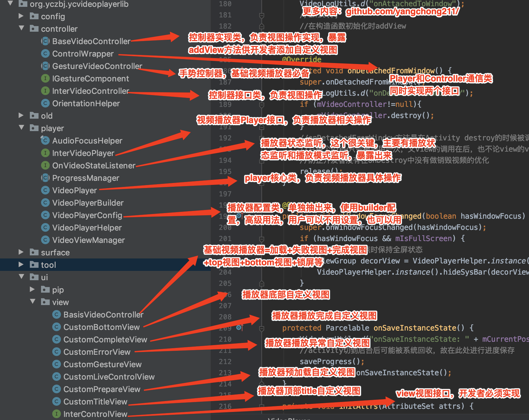Click line number 212 in gutter
The image size is (529, 420).
pos(225,362)
